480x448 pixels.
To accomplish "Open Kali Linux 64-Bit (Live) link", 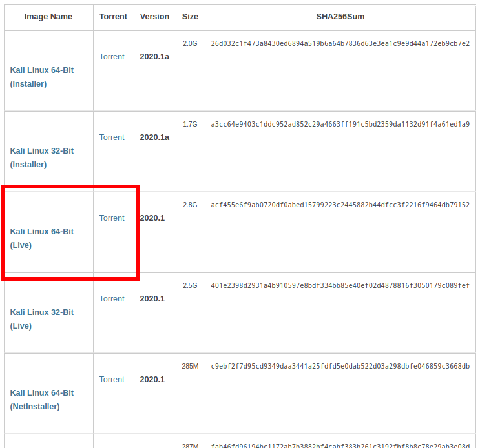I will [x=42, y=238].
